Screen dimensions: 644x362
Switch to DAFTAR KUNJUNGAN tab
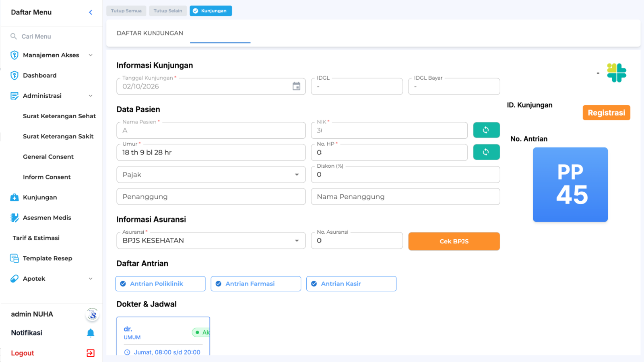150,33
